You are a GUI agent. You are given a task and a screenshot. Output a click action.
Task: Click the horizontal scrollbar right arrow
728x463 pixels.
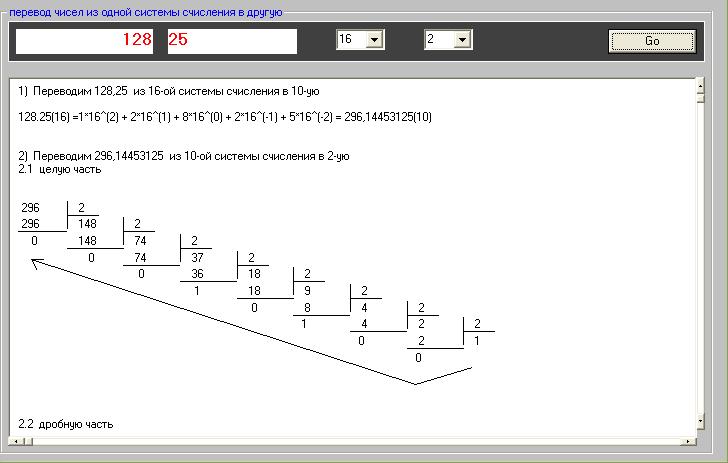pos(689,441)
